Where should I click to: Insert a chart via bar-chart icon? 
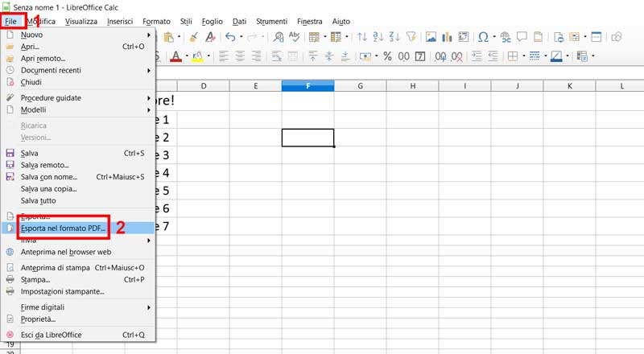coord(447,37)
